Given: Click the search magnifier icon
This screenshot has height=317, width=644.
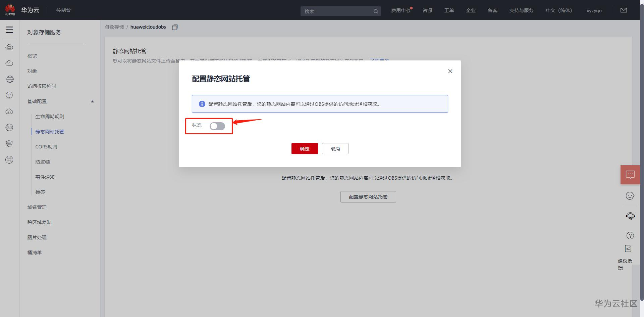Looking at the screenshot, I should coord(376,11).
